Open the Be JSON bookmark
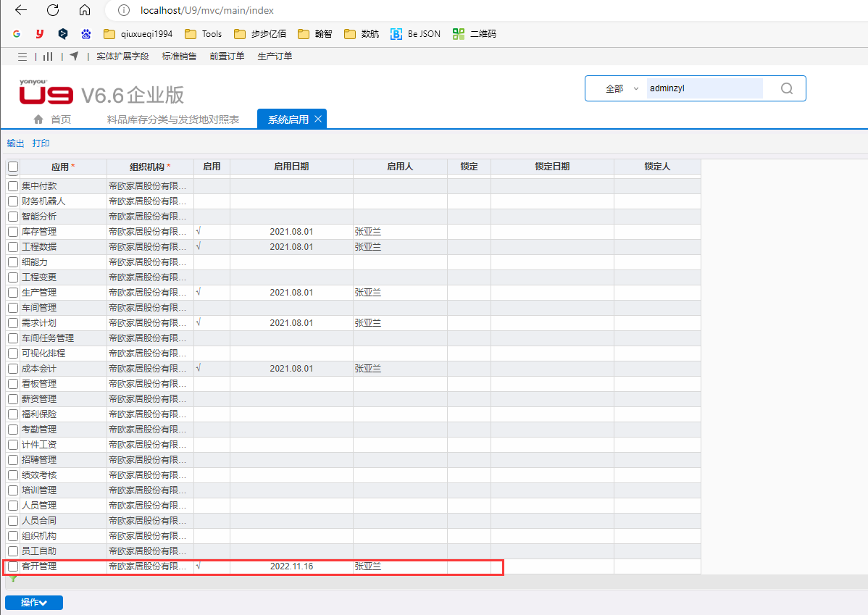 coord(416,34)
